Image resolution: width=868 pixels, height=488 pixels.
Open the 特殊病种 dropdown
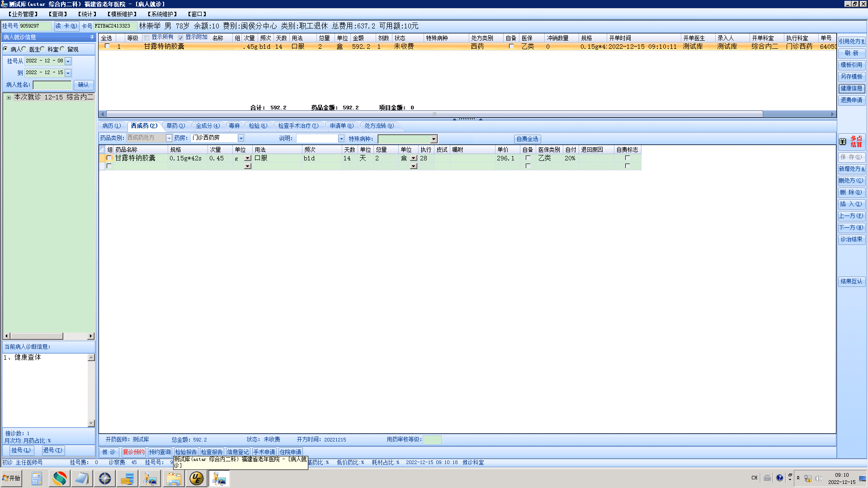pyautogui.click(x=434, y=139)
